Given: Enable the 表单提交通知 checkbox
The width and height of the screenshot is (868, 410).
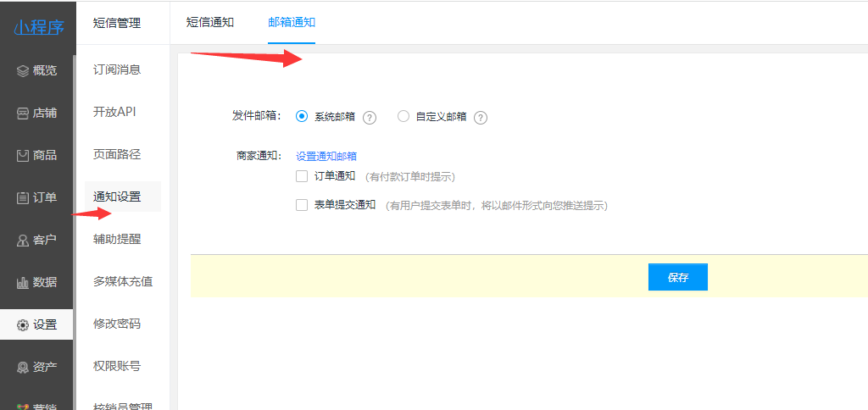Looking at the screenshot, I should tap(302, 205).
